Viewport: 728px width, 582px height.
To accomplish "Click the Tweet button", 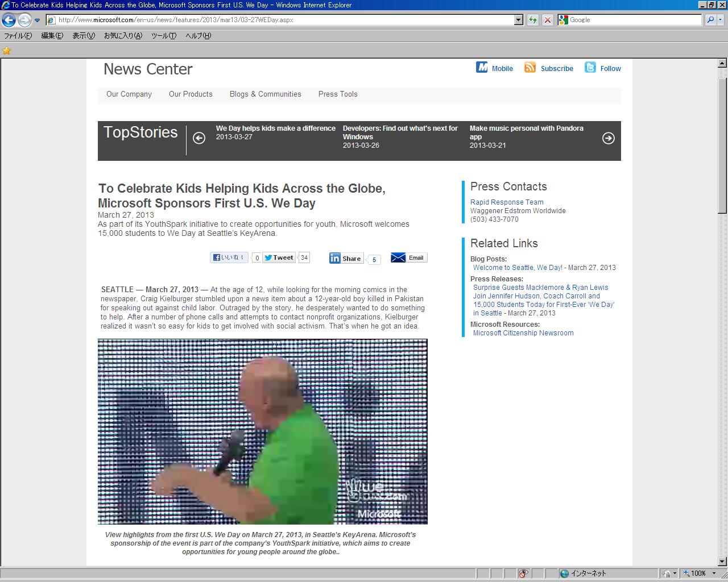I will coord(279,257).
